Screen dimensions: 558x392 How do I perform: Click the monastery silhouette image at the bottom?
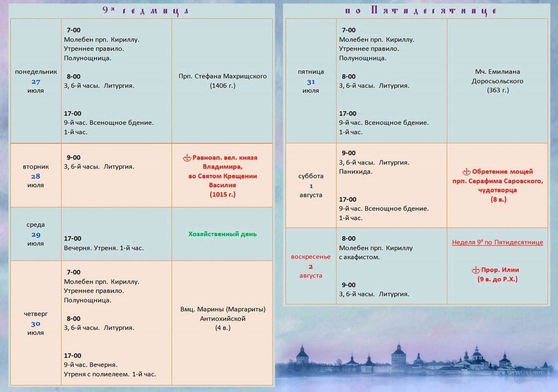tap(416, 361)
